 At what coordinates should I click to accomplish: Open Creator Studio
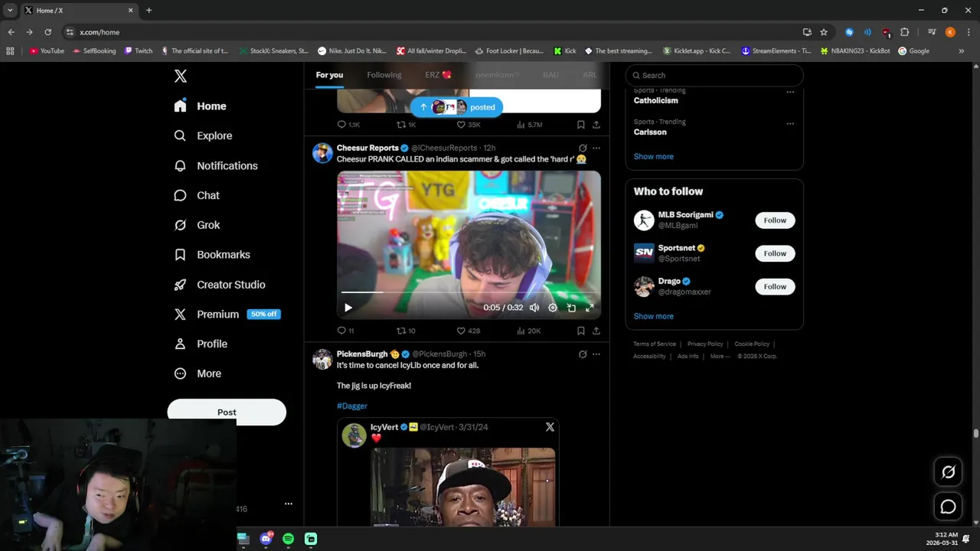(220, 285)
